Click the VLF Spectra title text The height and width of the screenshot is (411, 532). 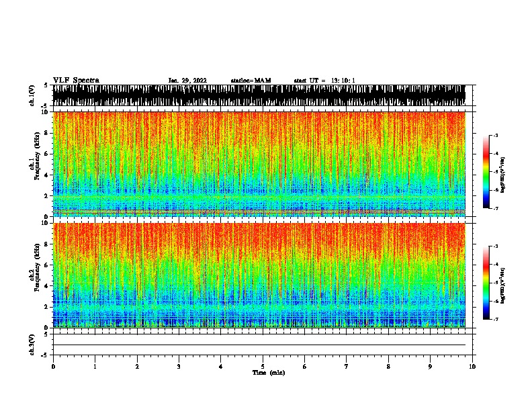coord(76,81)
